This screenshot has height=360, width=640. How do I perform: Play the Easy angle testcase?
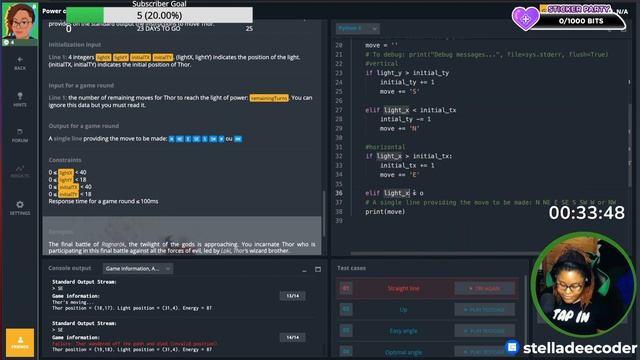[484, 331]
